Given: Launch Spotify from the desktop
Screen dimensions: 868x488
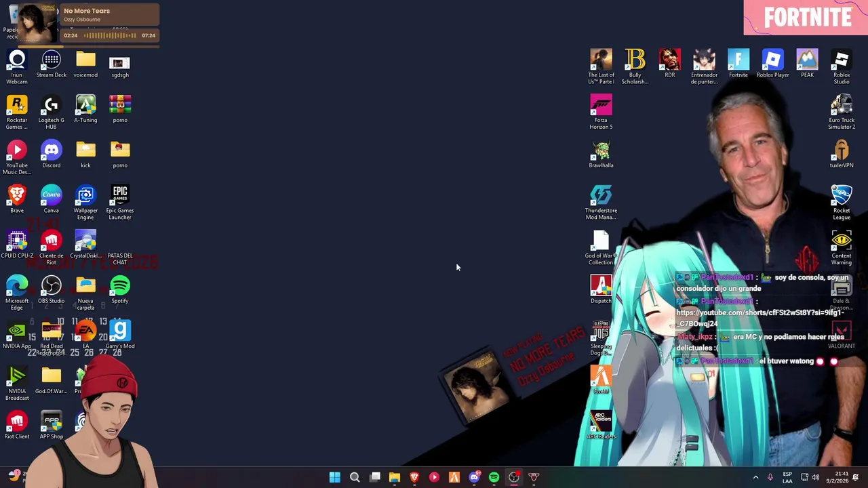Looking at the screenshot, I should tap(120, 289).
